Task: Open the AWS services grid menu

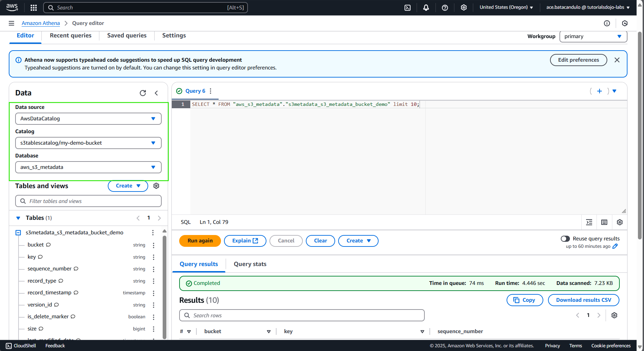Action: point(34,7)
